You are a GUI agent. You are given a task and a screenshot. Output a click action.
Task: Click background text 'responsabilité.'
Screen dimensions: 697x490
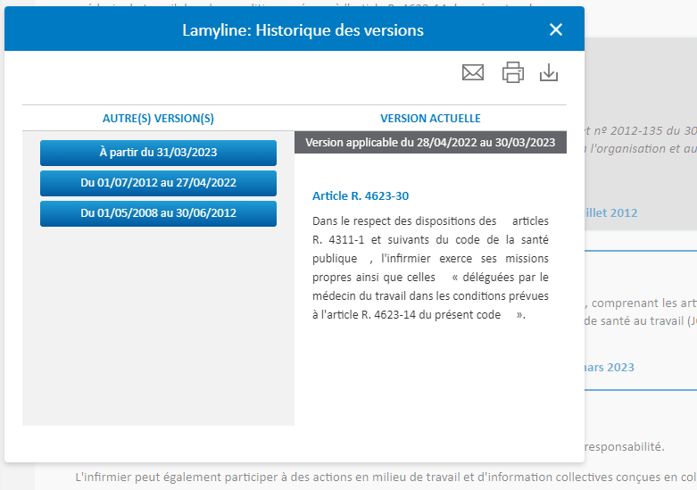pyautogui.click(x=624, y=447)
